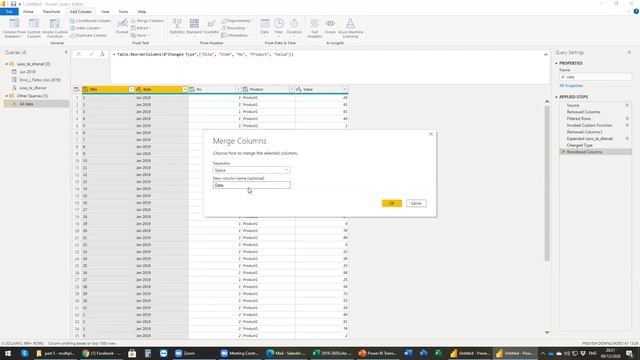Click the fx function icon in formula bar
This screenshot has width=640, height=360.
102,54
